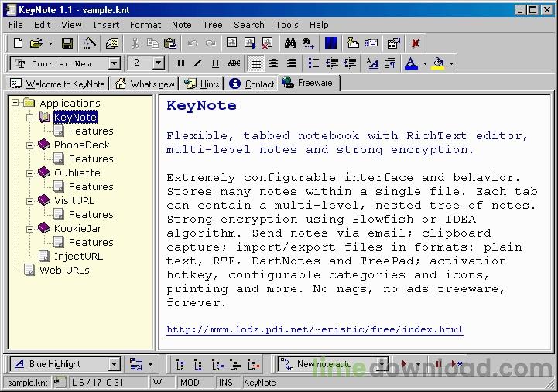Toggle Bold formatting button

click(181, 63)
